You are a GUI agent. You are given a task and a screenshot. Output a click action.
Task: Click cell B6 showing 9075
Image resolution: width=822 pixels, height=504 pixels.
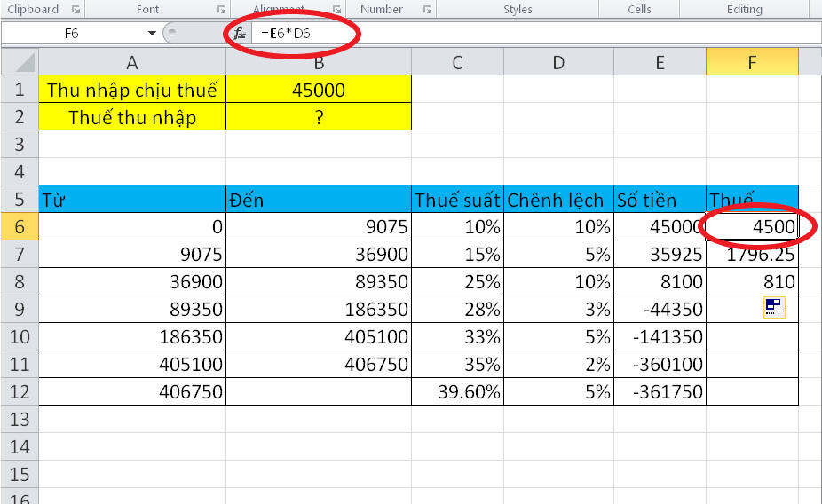pos(319,226)
